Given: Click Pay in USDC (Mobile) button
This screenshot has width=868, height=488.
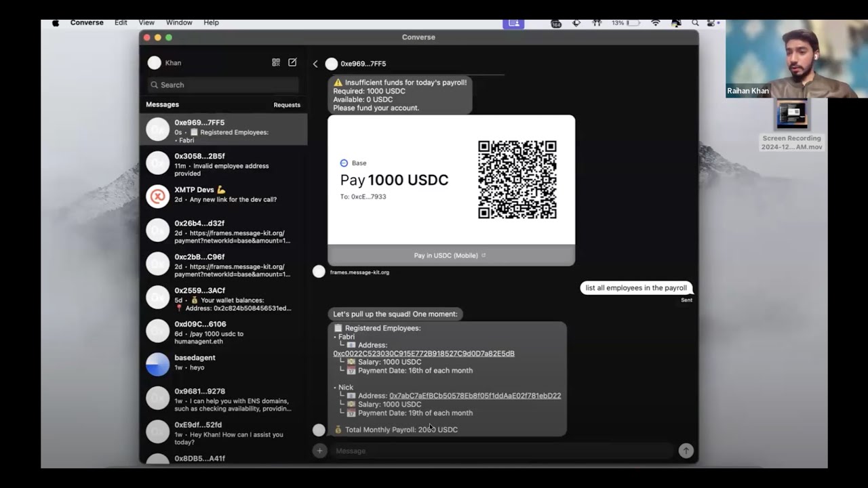Looking at the screenshot, I should (x=450, y=256).
